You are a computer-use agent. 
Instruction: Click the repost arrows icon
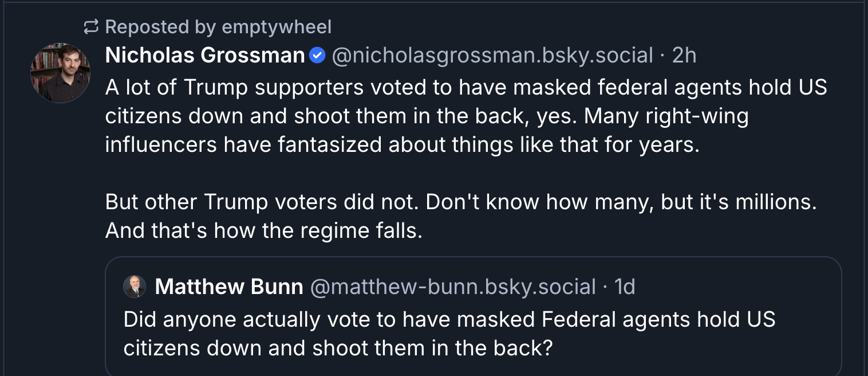[91, 26]
